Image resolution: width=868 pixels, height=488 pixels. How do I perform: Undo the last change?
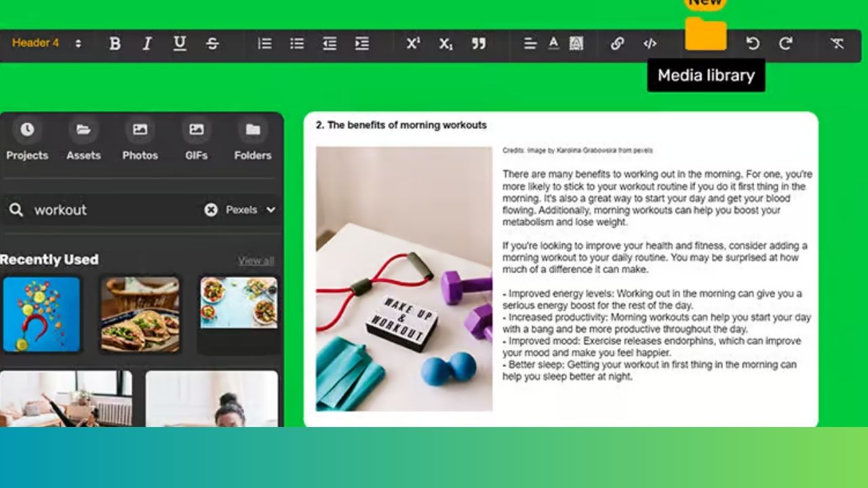pos(753,44)
